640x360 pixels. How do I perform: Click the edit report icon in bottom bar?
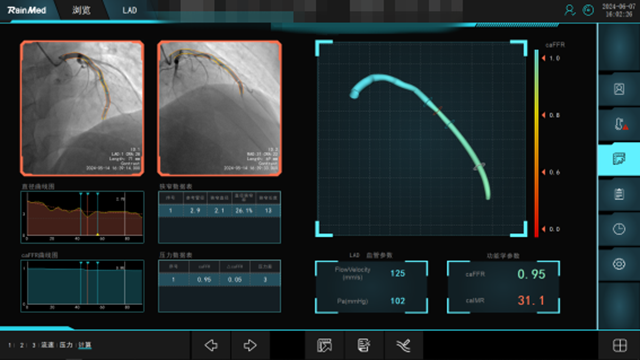[364, 345]
